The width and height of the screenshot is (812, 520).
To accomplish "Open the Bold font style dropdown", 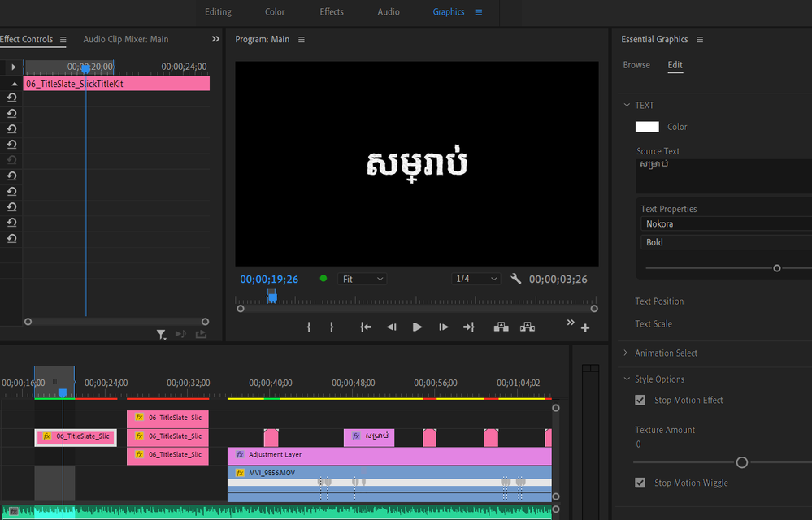I will (x=726, y=242).
